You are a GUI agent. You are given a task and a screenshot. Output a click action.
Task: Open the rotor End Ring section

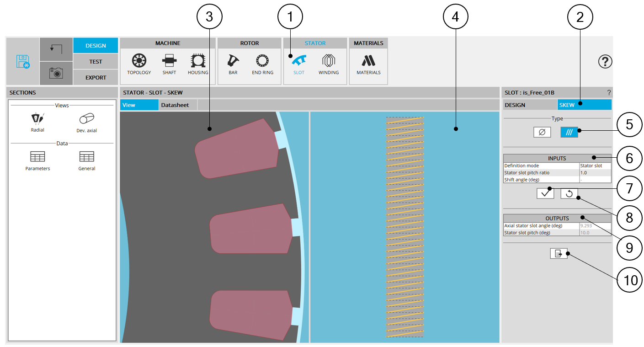coord(262,64)
